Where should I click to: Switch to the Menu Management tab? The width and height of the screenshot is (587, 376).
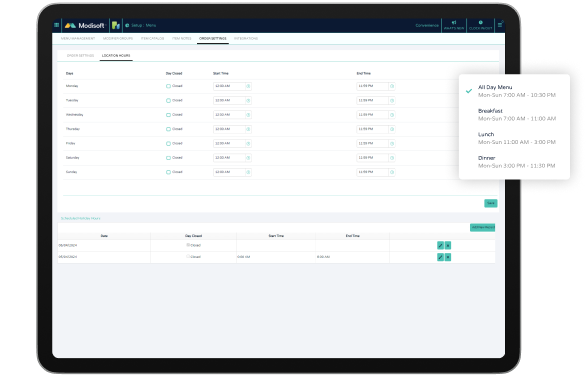(78, 39)
